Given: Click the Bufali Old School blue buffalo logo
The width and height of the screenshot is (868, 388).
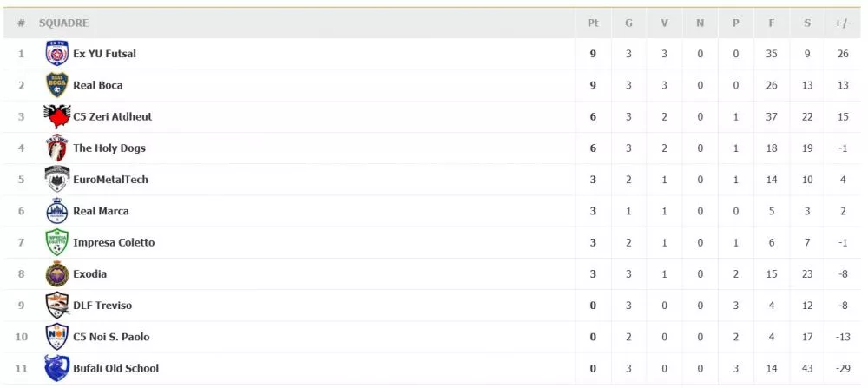Looking at the screenshot, I should click(57, 368).
